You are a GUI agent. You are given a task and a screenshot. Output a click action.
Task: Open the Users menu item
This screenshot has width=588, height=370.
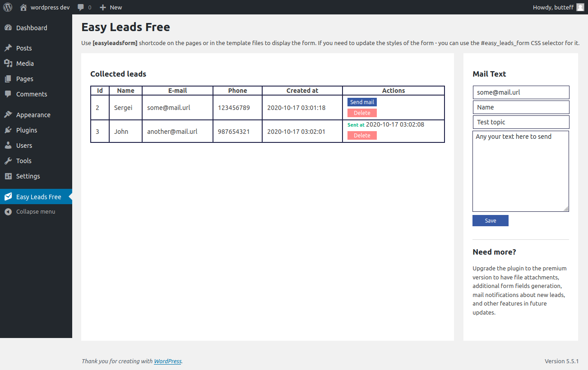[36, 146]
